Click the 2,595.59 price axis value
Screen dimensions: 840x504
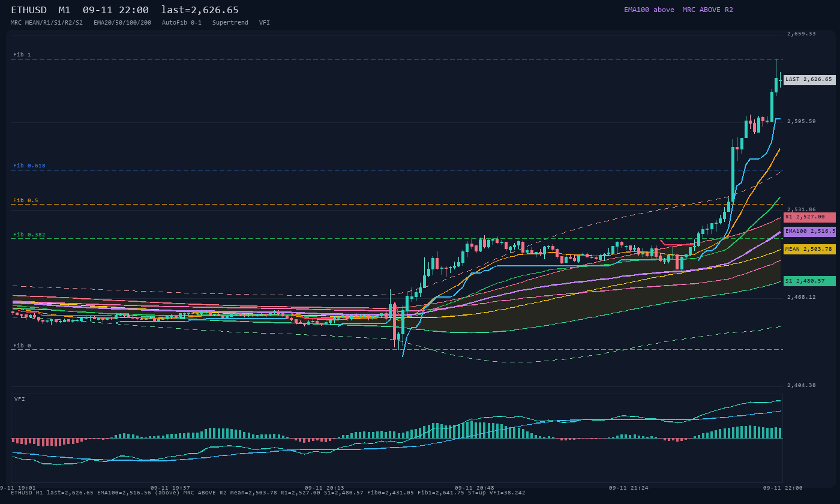[x=802, y=121]
